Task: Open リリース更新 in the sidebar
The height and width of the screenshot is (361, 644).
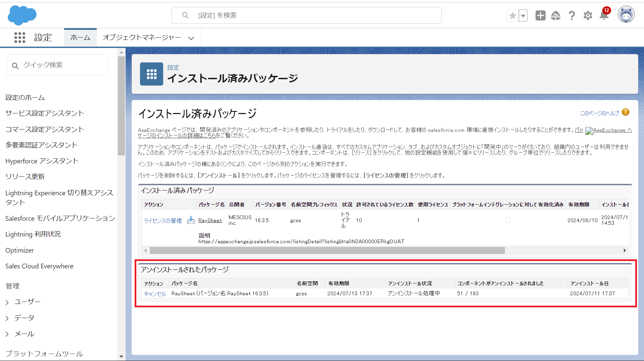Action: 25,176
